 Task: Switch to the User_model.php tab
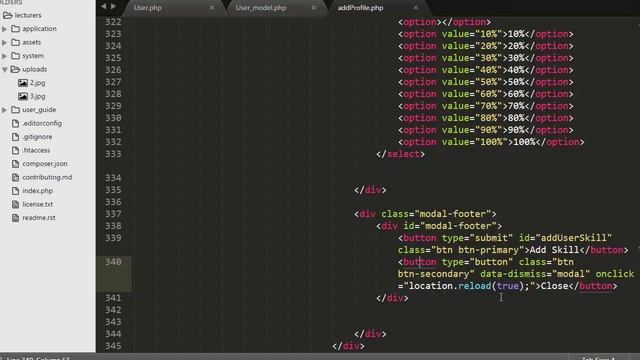click(x=260, y=8)
